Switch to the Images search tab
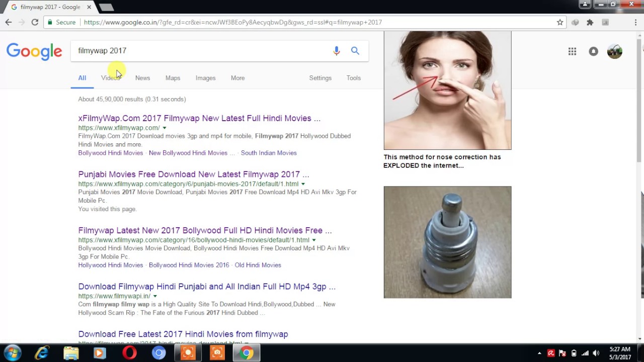The width and height of the screenshot is (644, 362). [x=205, y=78]
